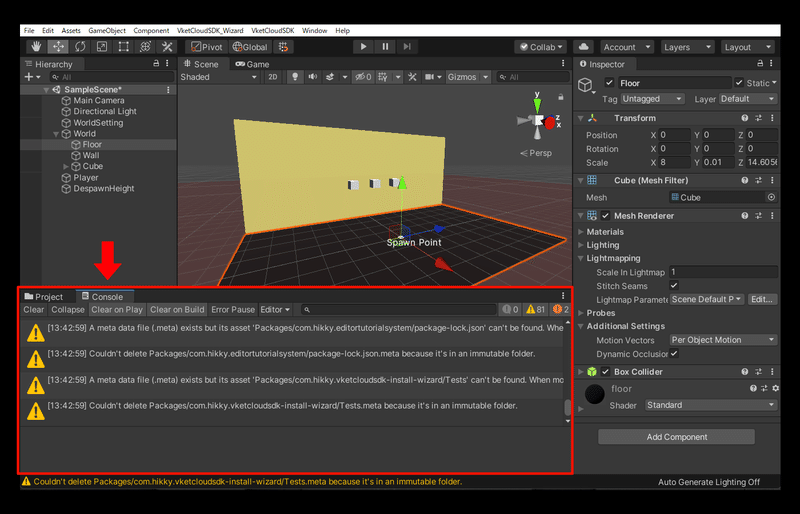Toggle hidden objects visibility counter
Viewport: 800px width, 514px height.
click(x=363, y=77)
